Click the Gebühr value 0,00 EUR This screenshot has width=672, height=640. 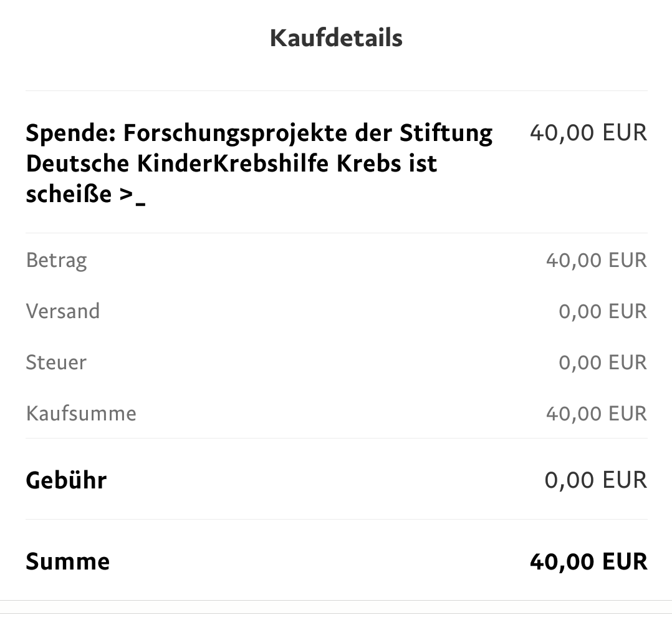(x=596, y=480)
